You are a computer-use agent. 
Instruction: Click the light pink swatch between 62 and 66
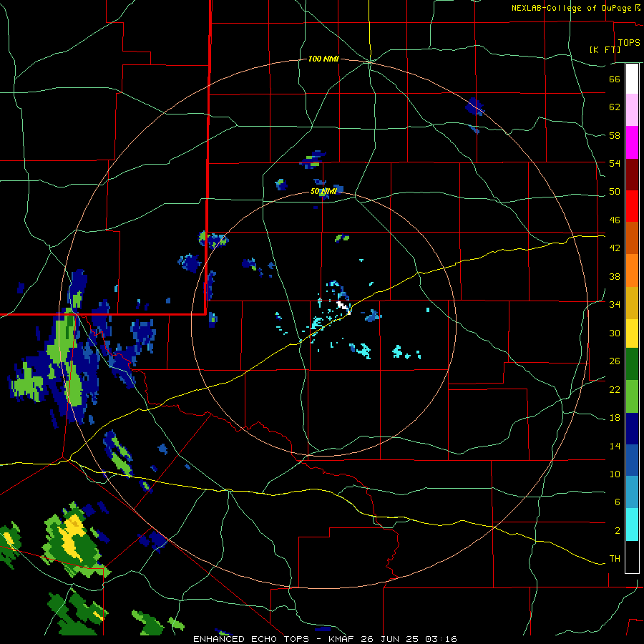point(632,109)
